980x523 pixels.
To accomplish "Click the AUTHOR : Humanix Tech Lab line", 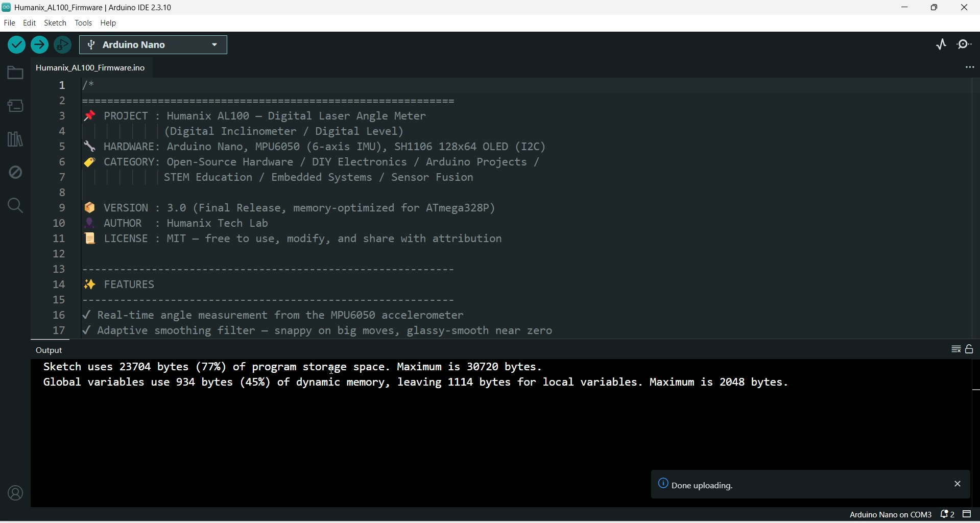I will pyautogui.click(x=176, y=224).
